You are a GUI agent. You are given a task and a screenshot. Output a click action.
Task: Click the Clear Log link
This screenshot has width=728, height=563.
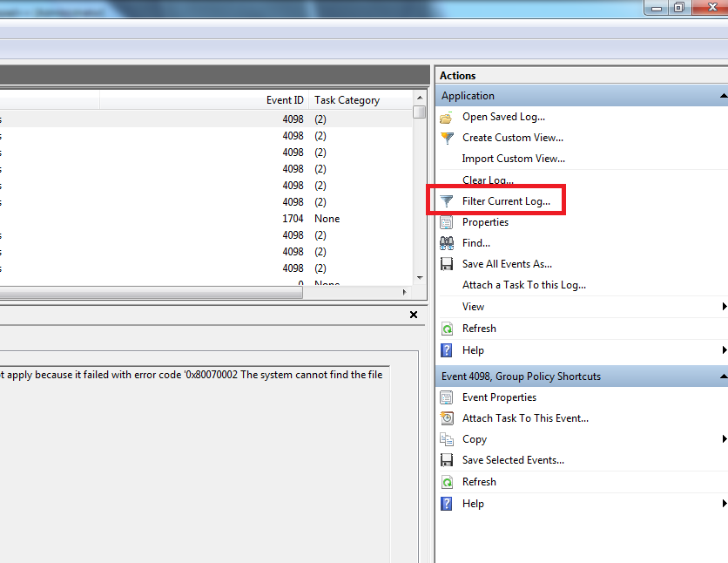tap(488, 180)
